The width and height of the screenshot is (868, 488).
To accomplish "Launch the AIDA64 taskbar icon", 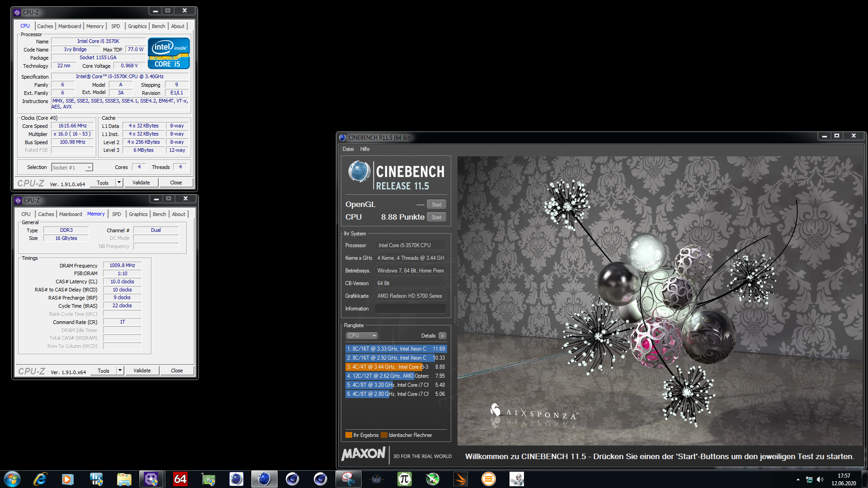I will pyautogui.click(x=180, y=479).
